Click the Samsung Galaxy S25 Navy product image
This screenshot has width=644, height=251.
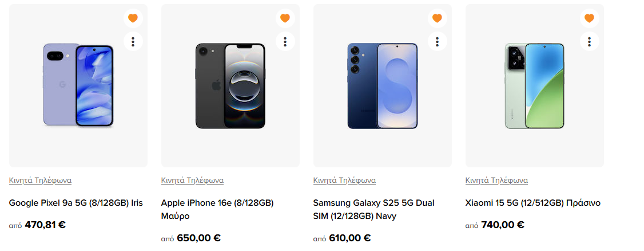[383, 86]
